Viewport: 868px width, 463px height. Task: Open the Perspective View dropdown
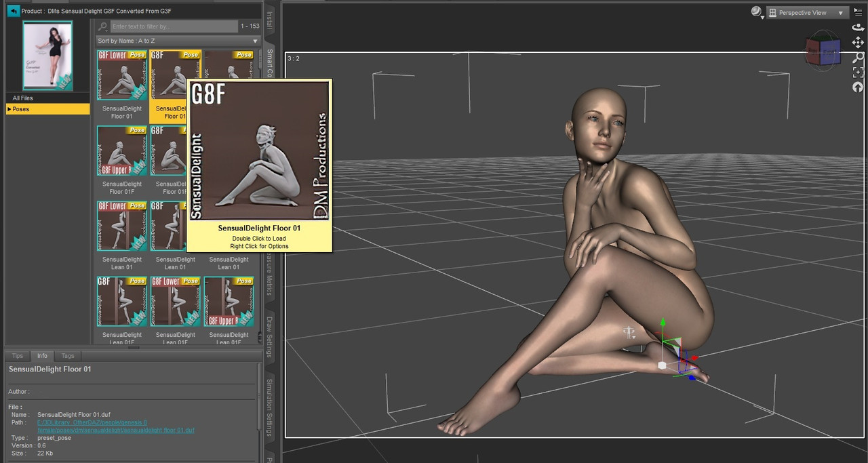[808, 12]
